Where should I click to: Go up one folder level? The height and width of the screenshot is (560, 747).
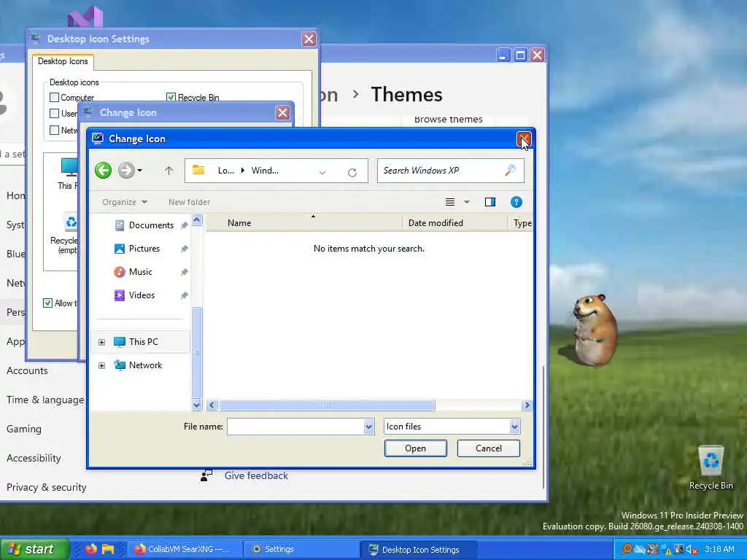[x=169, y=170]
